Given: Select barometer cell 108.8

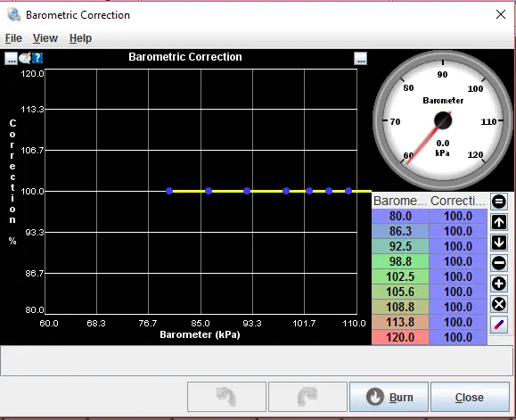Looking at the screenshot, I should click(400, 307).
